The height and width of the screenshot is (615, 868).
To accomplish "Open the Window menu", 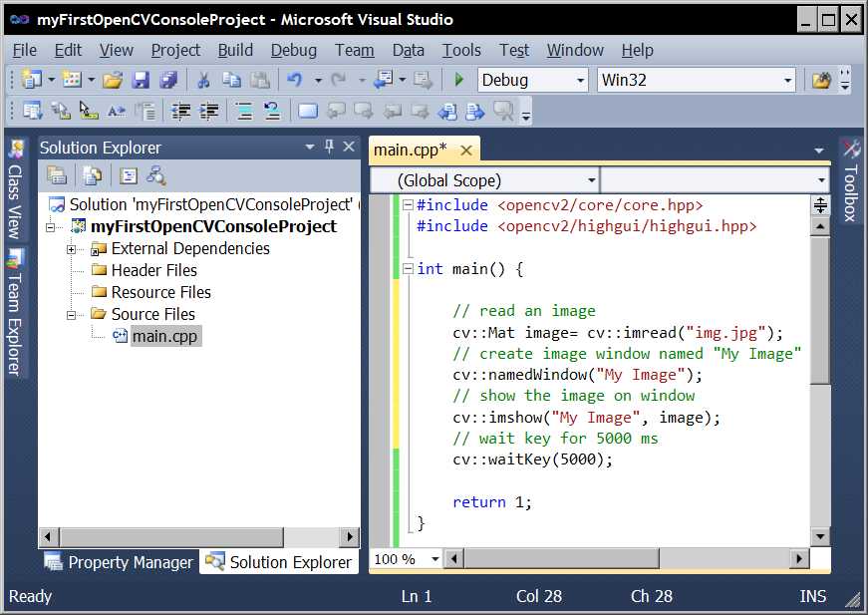I will pos(575,51).
